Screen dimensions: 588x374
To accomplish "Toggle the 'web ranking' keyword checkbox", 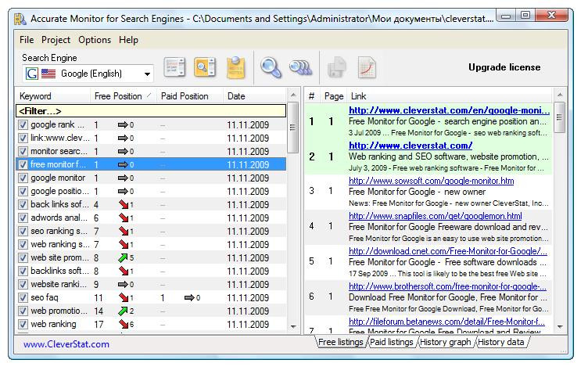I will click(23, 325).
